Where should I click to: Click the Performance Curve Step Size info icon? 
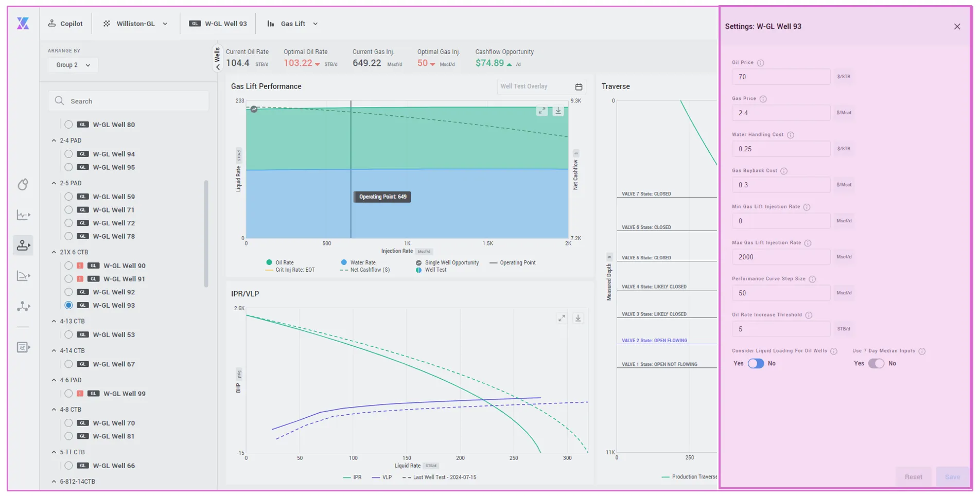coord(812,279)
